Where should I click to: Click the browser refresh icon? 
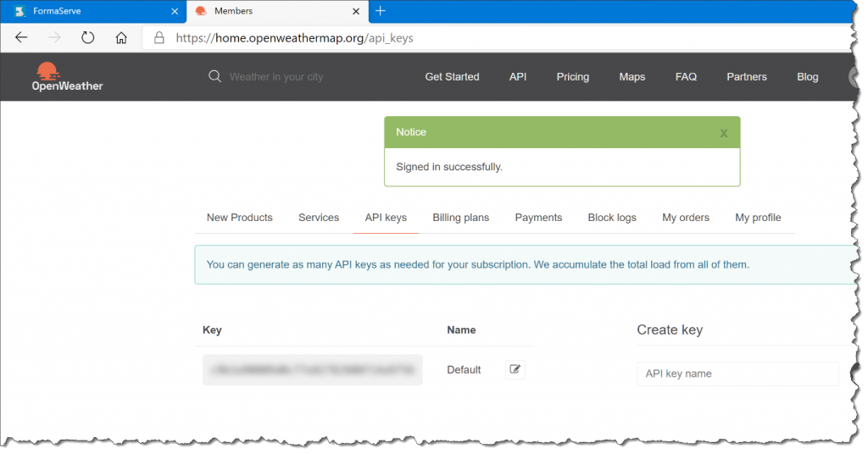pos(87,37)
